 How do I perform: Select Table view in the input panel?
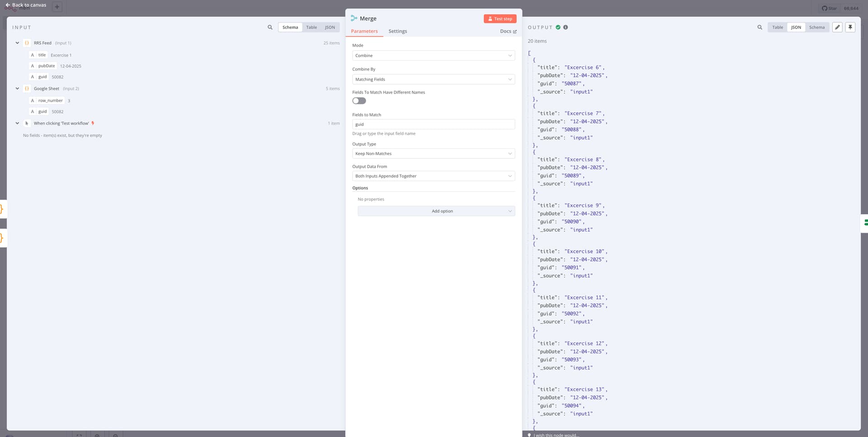click(311, 27)
